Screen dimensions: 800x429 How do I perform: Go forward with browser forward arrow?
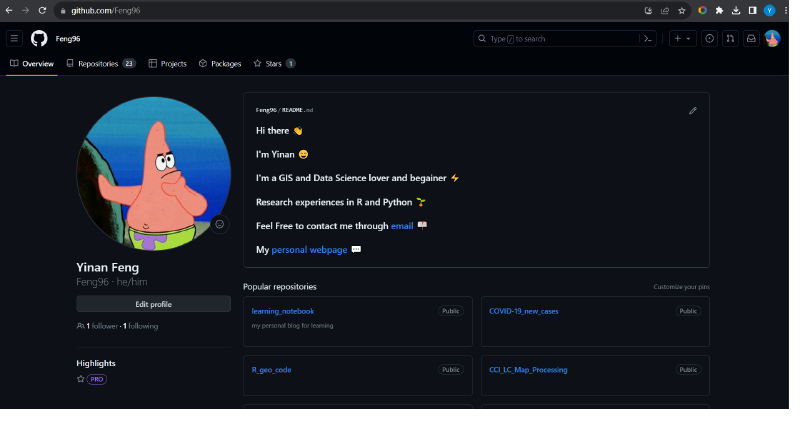26,10
